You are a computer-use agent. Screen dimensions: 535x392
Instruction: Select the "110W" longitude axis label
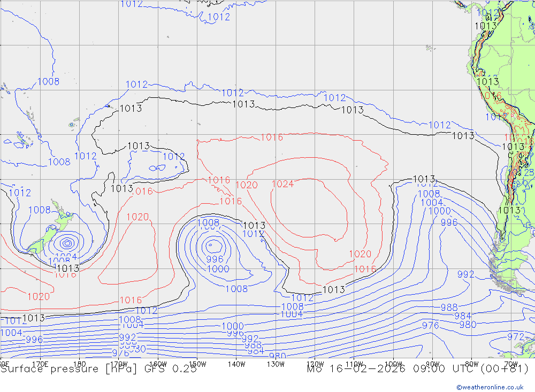[x=354, y=364]
